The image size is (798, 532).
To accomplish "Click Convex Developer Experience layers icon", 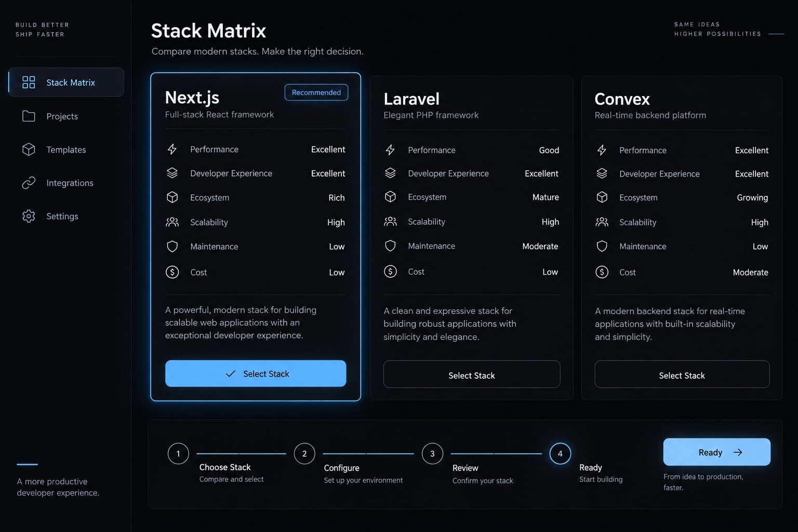I will click(602, 174).
